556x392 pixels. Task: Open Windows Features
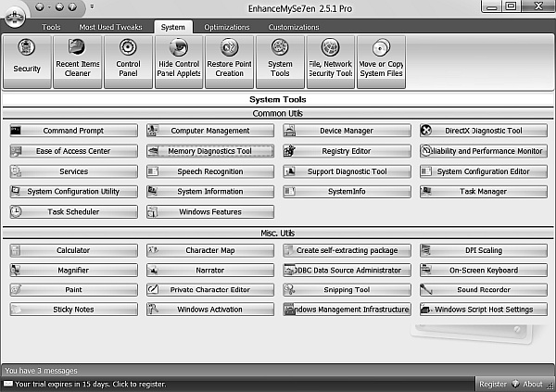(210, 211)
